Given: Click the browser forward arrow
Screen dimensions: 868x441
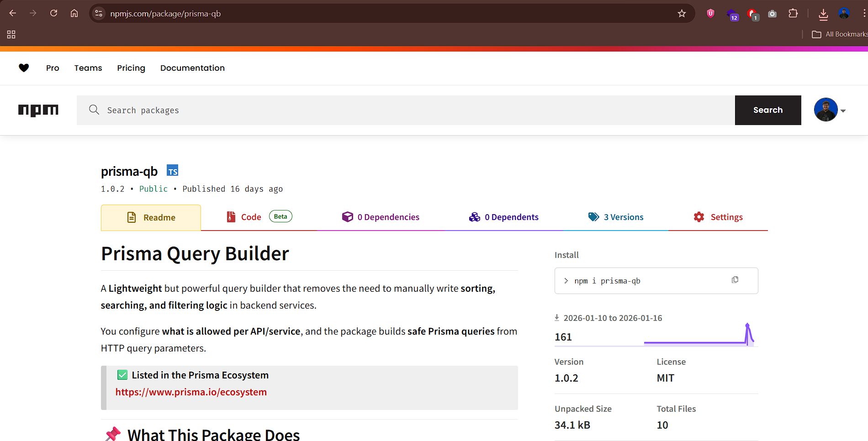Looking at the screenshot, I should pyautogui.click(x=33, y=13).
